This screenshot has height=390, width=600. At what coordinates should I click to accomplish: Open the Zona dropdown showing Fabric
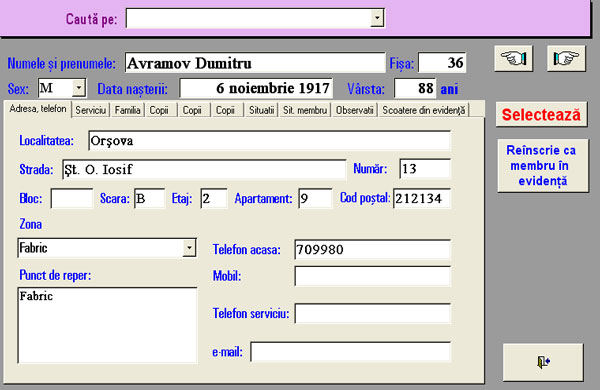(x=189, y=248)
